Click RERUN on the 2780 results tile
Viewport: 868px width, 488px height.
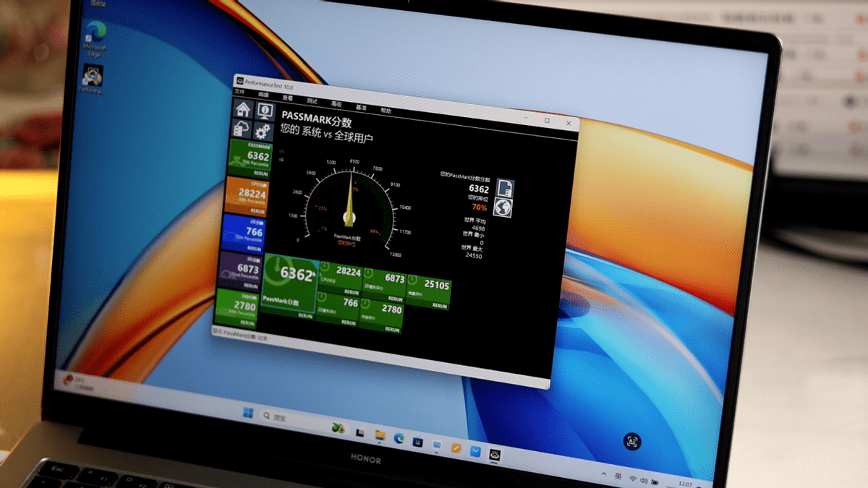pos(391,330)
